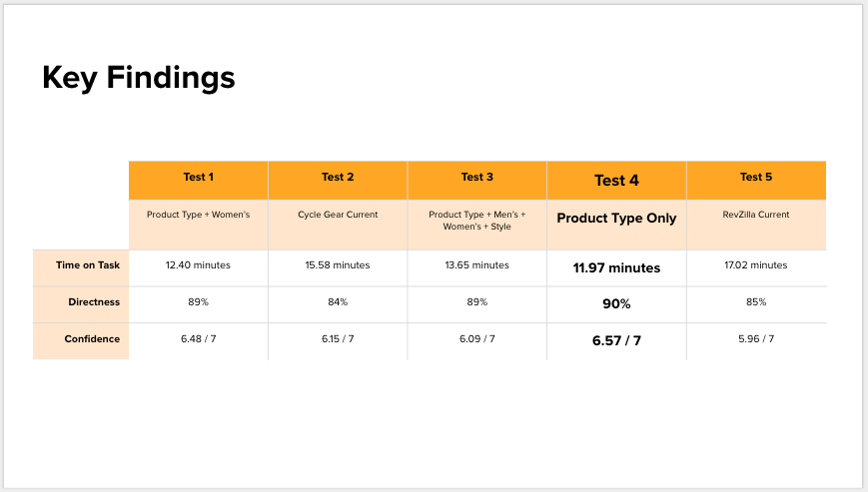The width and height of the screenshot is (868, 492).
Task: Select the Confidence row label
Action: tap(92, 339)
